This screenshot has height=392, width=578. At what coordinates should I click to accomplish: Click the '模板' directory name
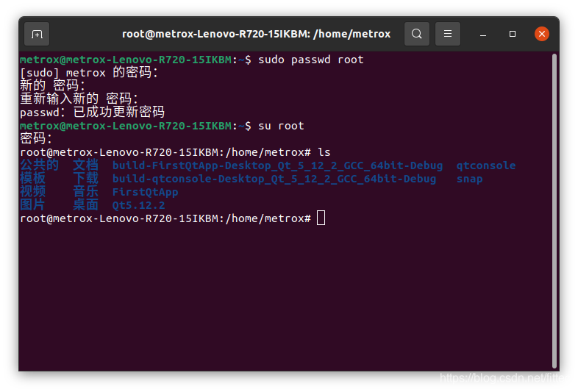pyautogui.click(x=33, y=179)
